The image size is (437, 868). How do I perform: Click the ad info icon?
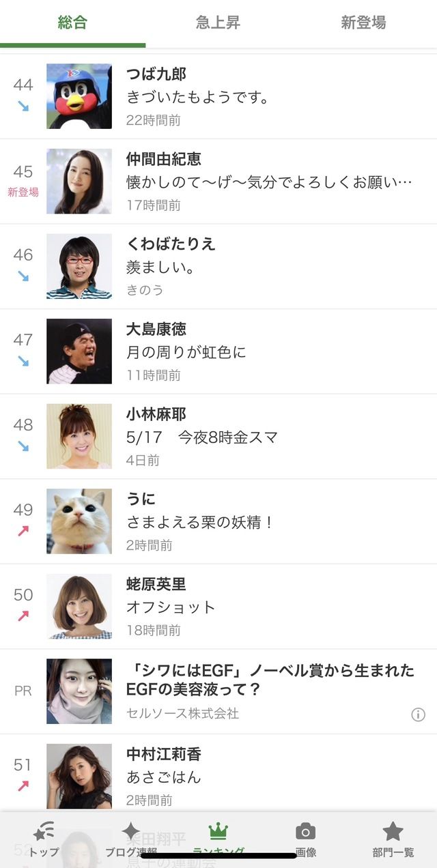418,714
